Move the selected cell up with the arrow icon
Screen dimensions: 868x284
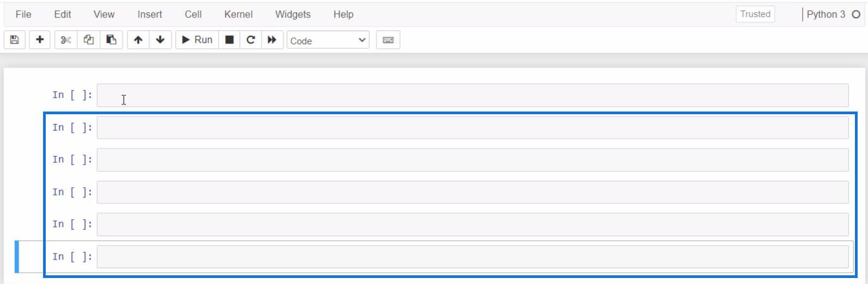pyautogui.click(x=138, y=40)
